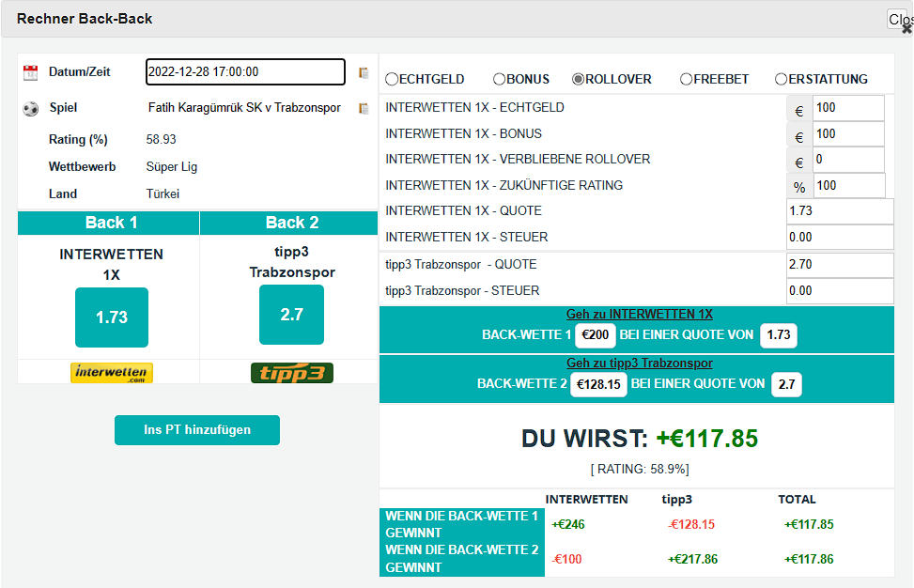
Task: Edit the INTERWETTEN 1X BONUS amount field
Action: tap(849, 134)
